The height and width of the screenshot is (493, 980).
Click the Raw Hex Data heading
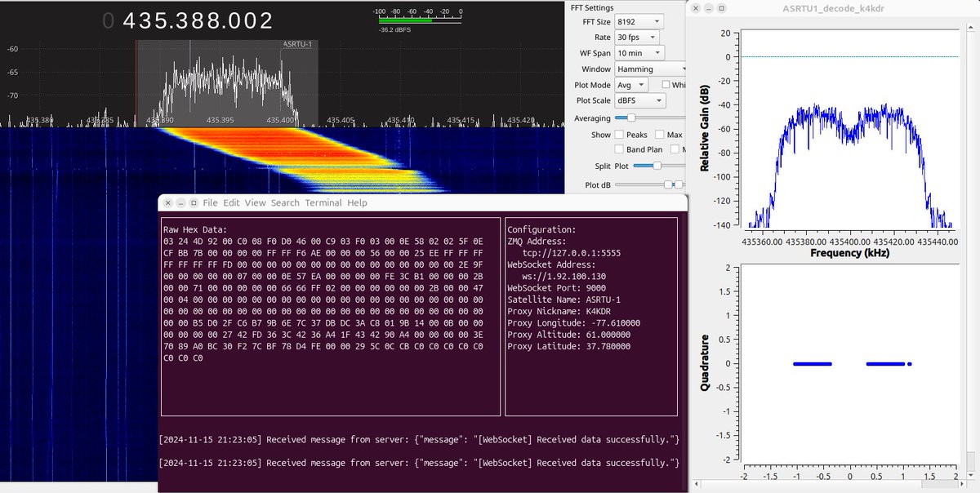[x=196, y=229]
